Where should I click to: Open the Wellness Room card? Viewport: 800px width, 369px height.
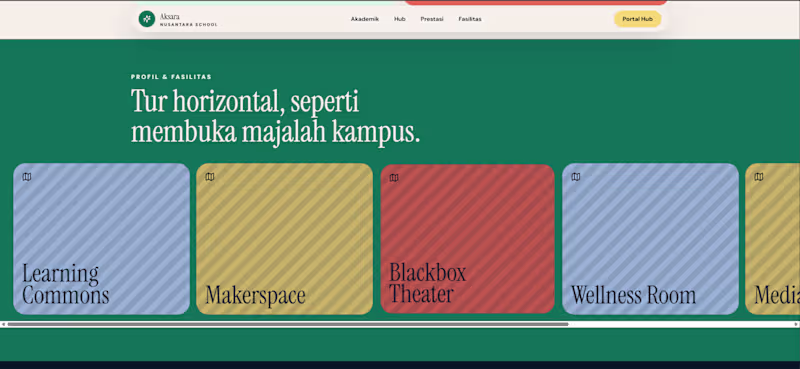point(650,239)
